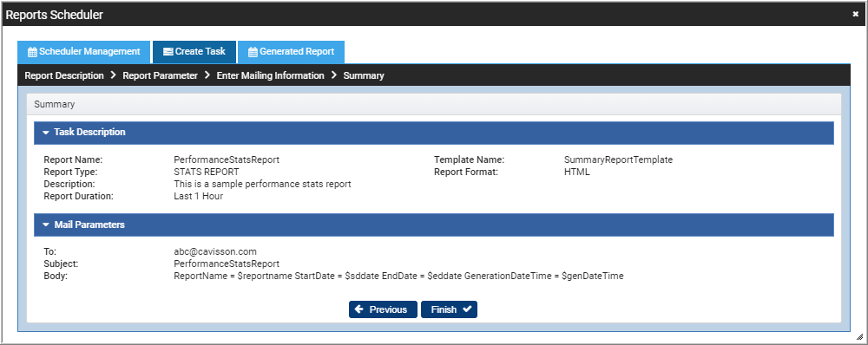868x345 pixels.
Task: Click the HTML report format value
Action: click(577, 172)
